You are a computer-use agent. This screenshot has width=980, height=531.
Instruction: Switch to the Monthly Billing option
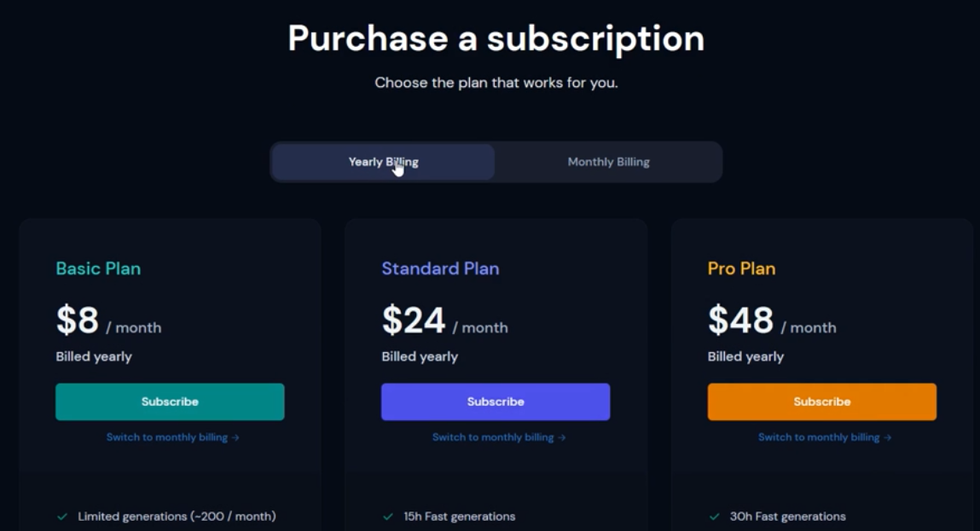[608, 162]
